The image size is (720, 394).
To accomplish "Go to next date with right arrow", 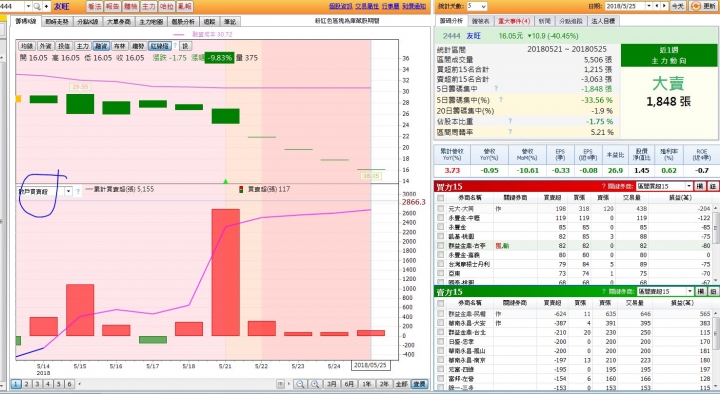I will coord(664,6).
